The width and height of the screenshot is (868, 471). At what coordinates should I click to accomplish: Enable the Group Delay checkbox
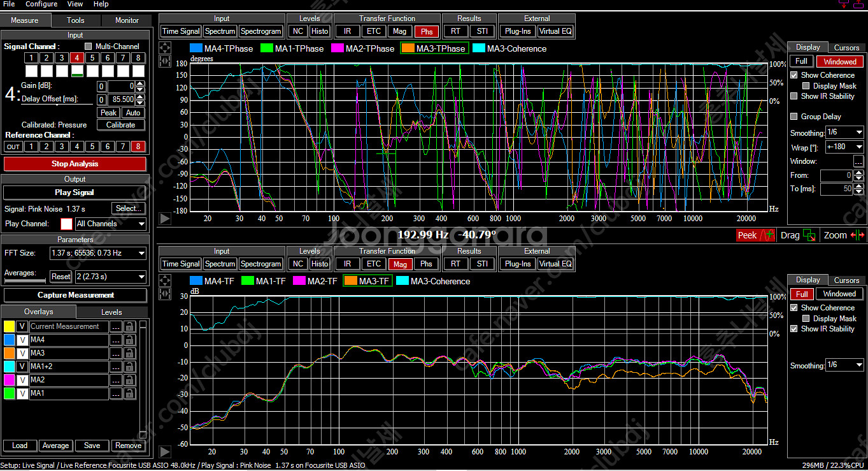pos(794,117)
